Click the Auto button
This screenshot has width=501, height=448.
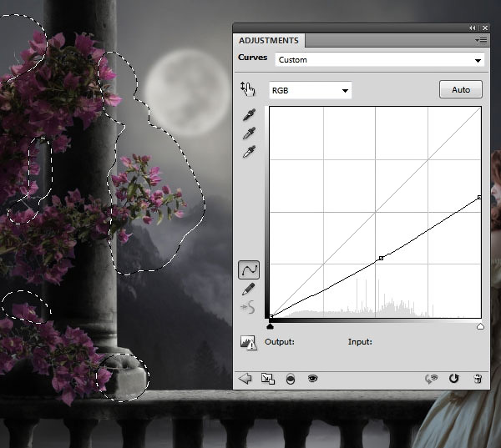point(461,89)
